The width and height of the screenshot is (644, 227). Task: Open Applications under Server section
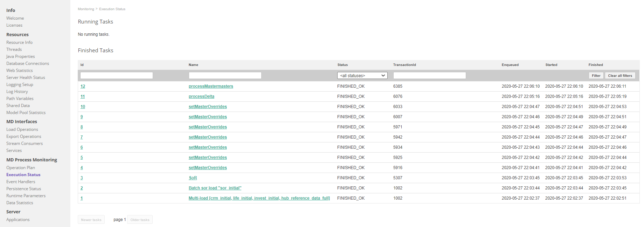pyautogui.click(x=18, y=220)
